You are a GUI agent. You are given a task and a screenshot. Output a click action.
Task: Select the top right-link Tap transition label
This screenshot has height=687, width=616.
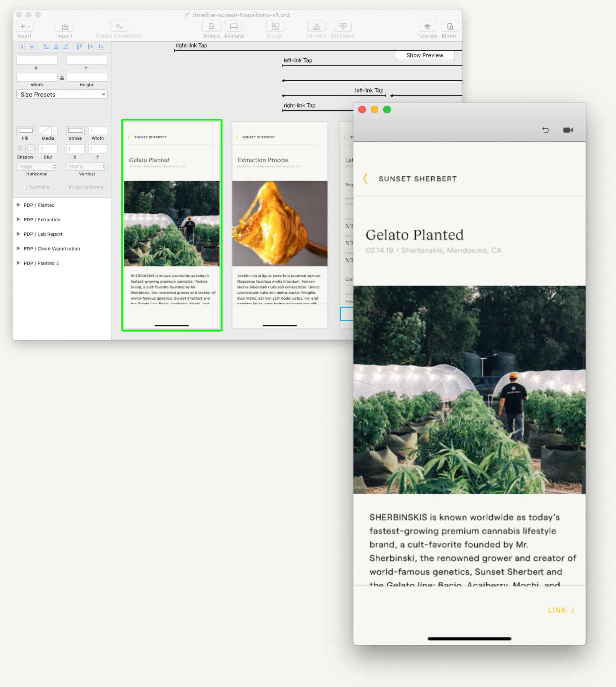click(191, 45)
